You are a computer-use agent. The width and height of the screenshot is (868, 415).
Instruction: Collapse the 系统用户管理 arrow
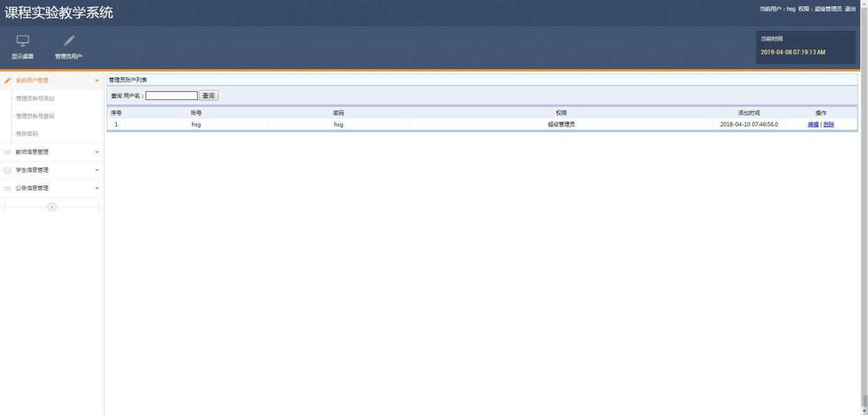(x=97, y=80)
